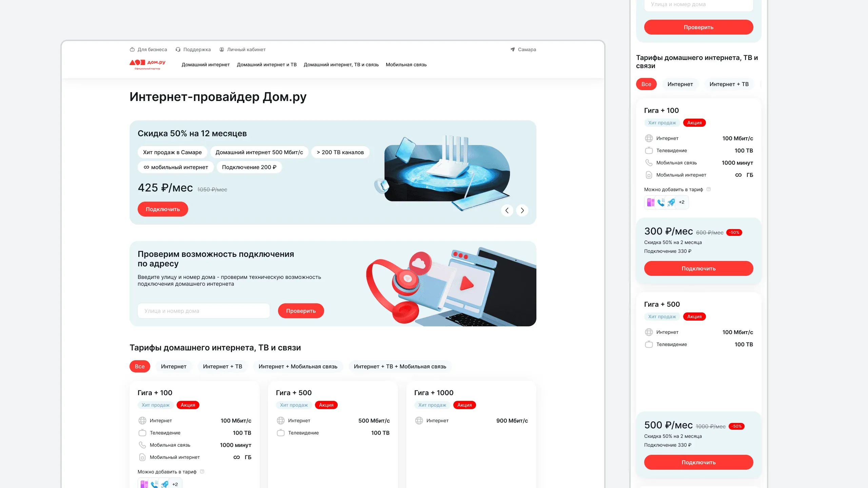Click the phone icon beside mobile-view Мобильная связь
Viewport: 868px width, 488px height.
649,163
